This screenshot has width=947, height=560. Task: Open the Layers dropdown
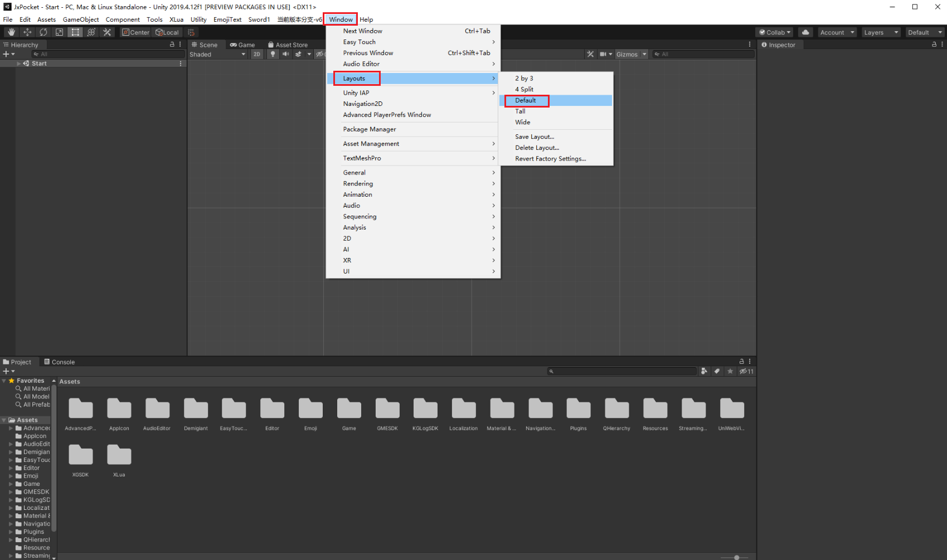881,32
